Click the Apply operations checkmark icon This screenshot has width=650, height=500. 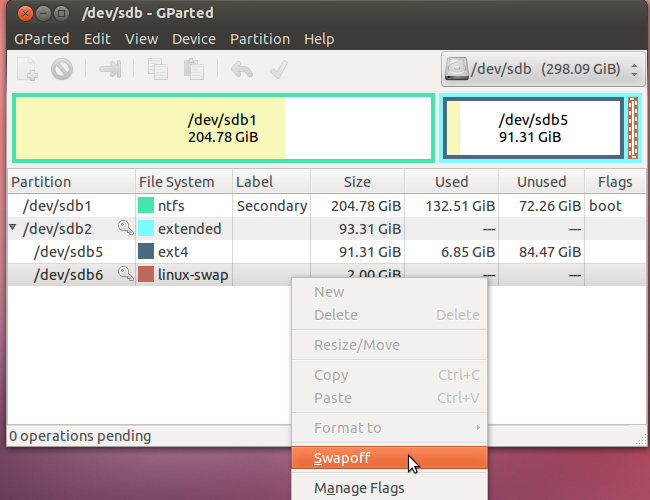[279, 69]
